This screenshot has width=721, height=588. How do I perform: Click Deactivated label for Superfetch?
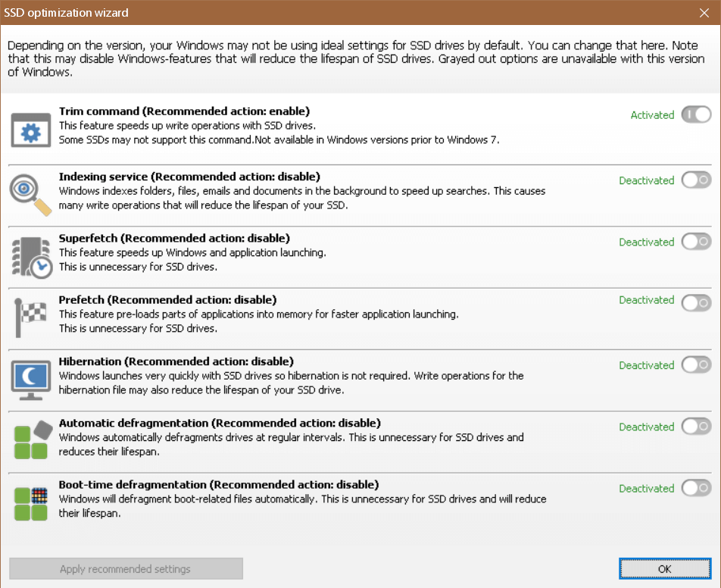coord(647,242)
